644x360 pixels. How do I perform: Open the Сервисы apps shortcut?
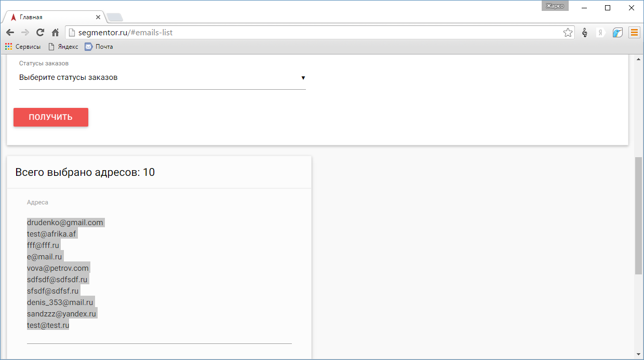click(x=23, y=47)
